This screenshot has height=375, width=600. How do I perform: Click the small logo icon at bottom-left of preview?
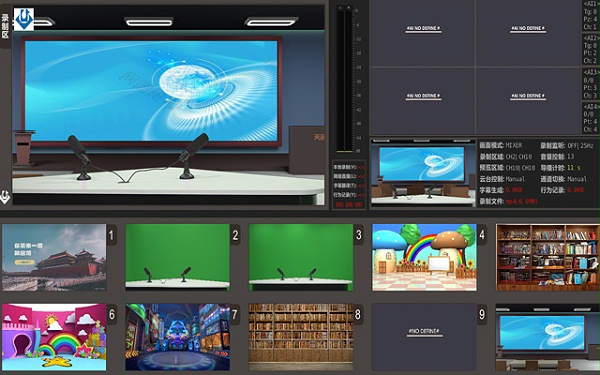click(5, 197)
